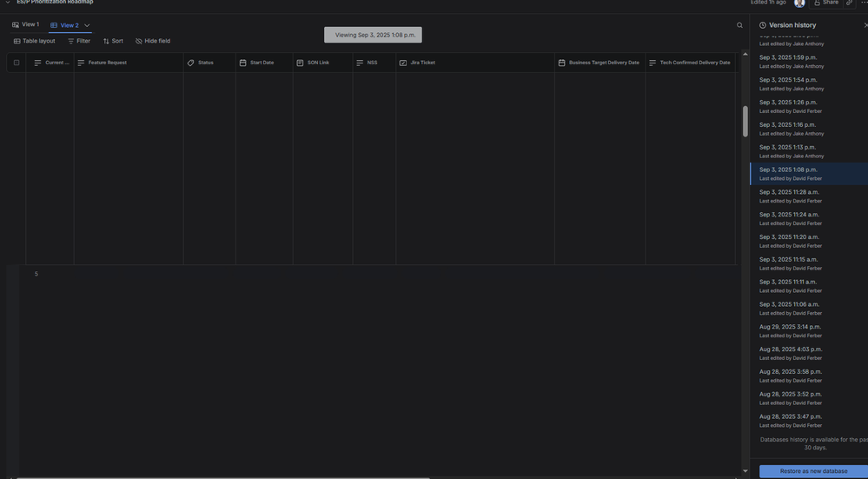Click the Current column header

tap(51, 63)
